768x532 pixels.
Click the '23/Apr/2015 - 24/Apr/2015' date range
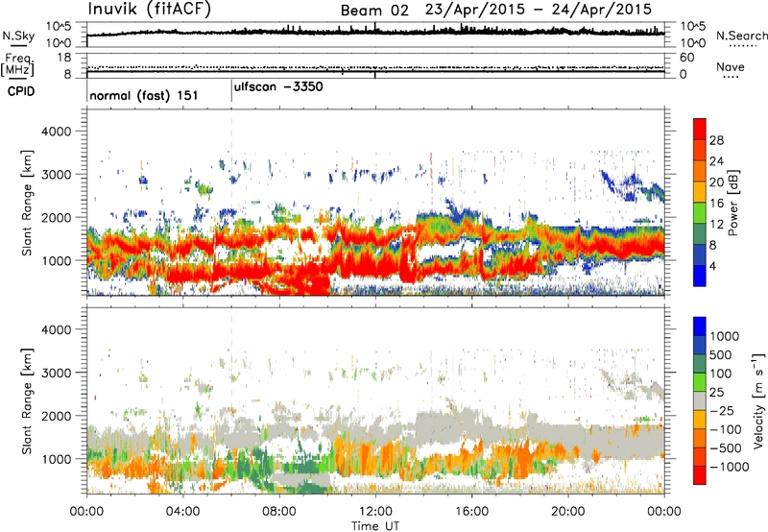539,10
